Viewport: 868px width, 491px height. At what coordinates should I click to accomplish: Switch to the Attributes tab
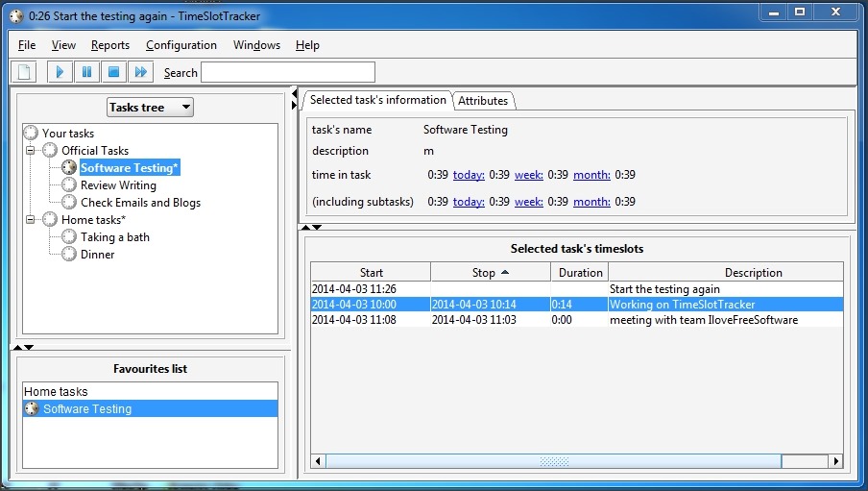[483, 101]
